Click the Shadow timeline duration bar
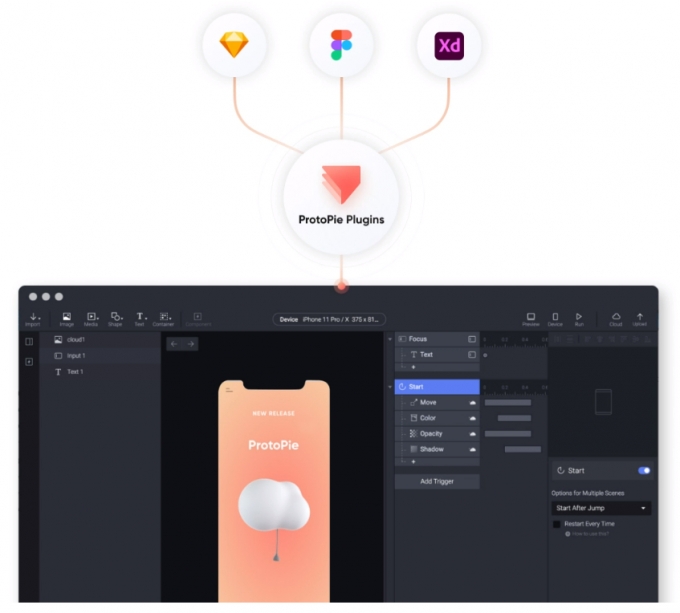 [523, 450]
